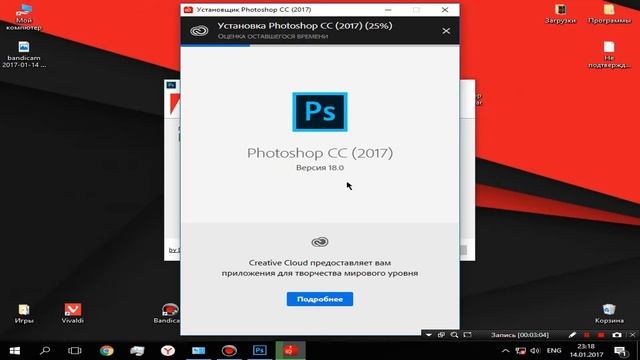
Task: Click the Запись [00:03:04] recording timer
Action: [520, 335]
